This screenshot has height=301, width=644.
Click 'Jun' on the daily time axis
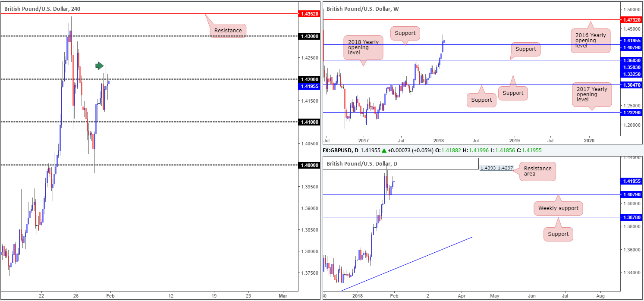point(532,297)
